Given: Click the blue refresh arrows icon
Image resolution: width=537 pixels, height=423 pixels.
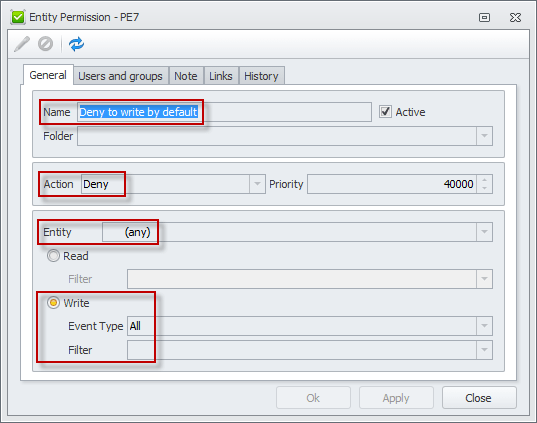Looking at the screenshot, I should pos(76,44).
